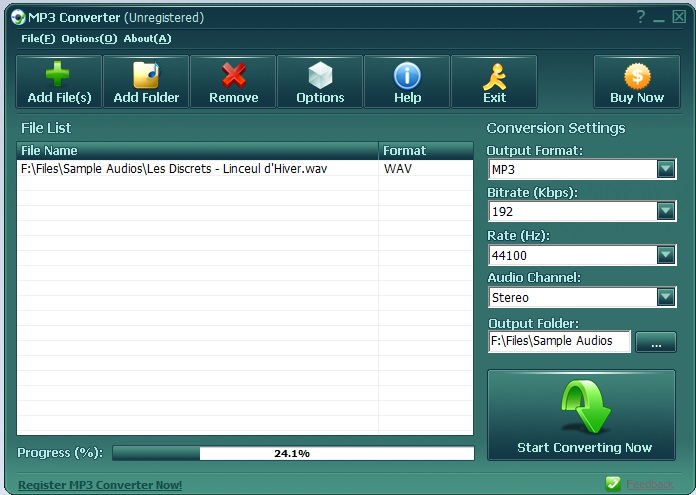696x495 pixels.
Task: Click the Output Folder path field
Action: 559,341
